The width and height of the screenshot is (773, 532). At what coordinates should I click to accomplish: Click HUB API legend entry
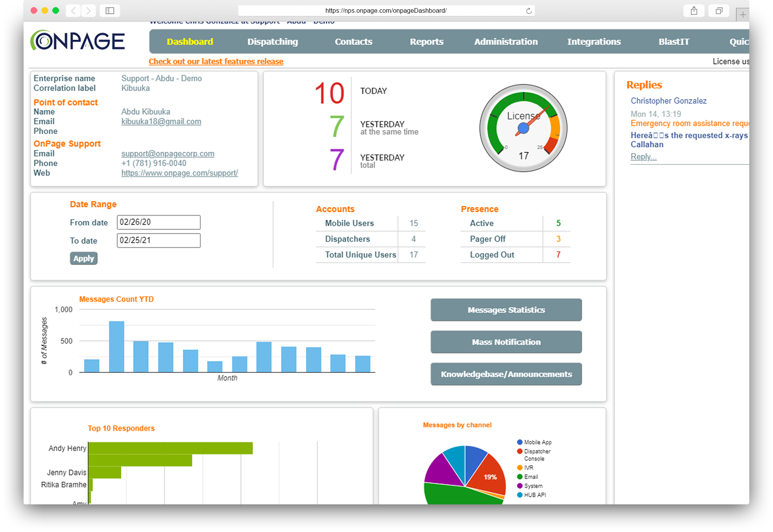point(531,495)
